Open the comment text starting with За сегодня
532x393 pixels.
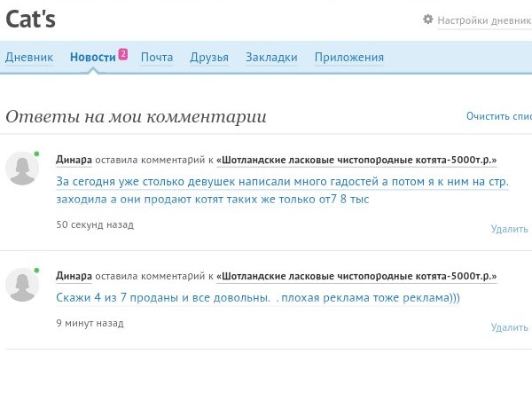(x=282, y=190)
